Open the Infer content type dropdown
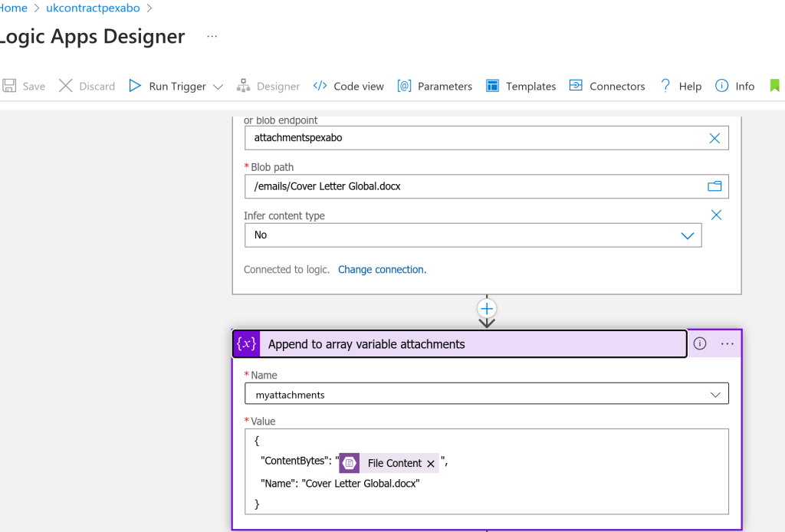This screenshot has width=785, height=532. pyautogui.click(x=473, y=235)
